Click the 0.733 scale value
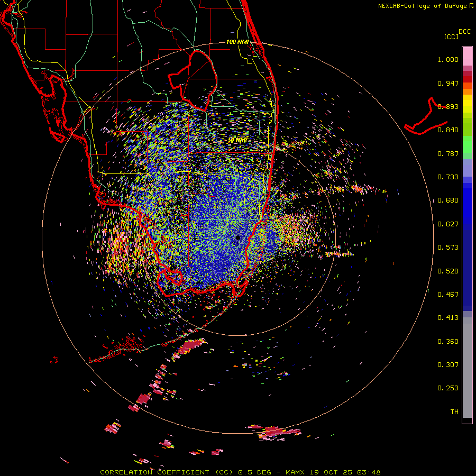Viewport: 476px width, 476px height. [448, 177]
